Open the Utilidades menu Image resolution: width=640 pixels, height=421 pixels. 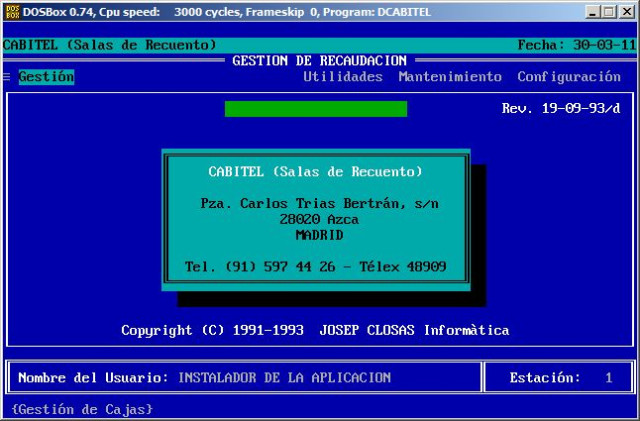343,77
